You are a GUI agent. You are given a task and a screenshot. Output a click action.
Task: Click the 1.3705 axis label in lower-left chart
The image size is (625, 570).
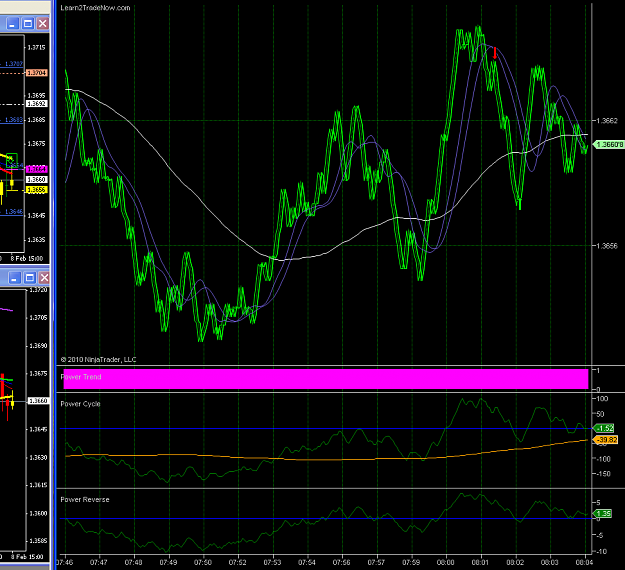39,318
